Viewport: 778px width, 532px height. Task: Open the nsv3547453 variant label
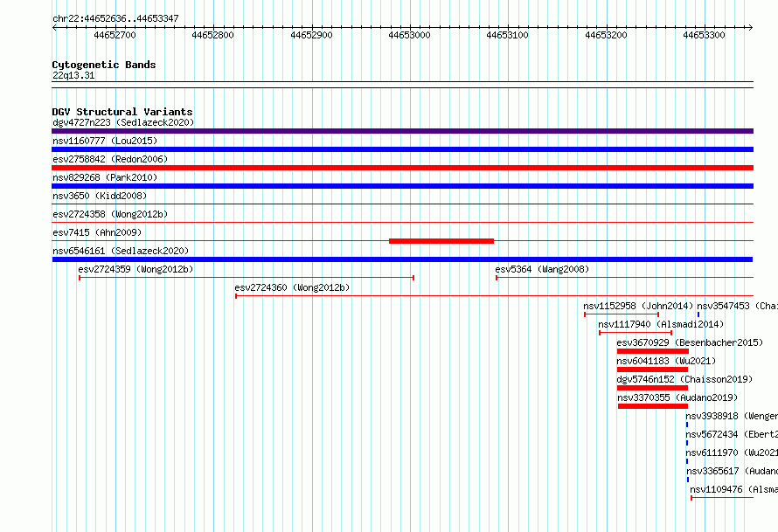pyautogui.click(x=737, y=306)
